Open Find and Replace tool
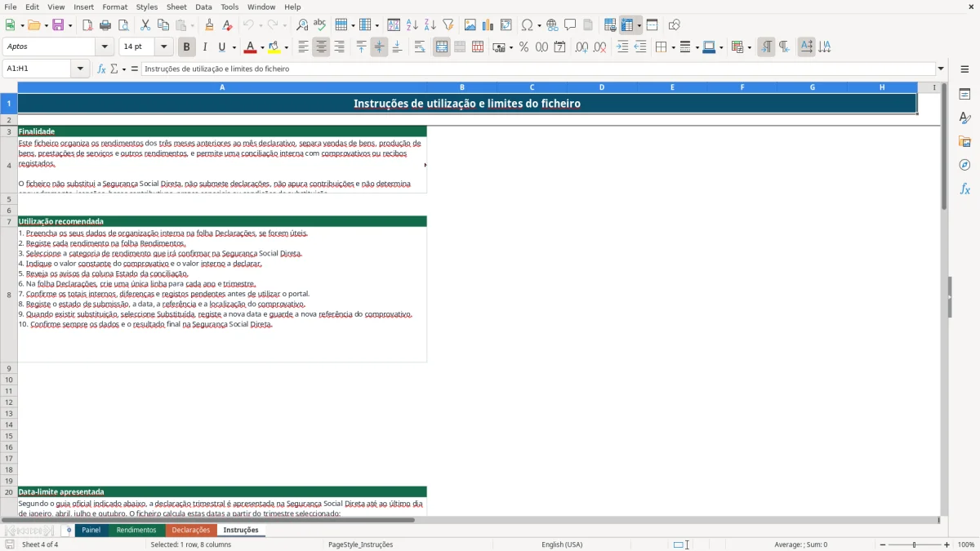The height and width of the screenshot is (551, 980). (302, 25)
